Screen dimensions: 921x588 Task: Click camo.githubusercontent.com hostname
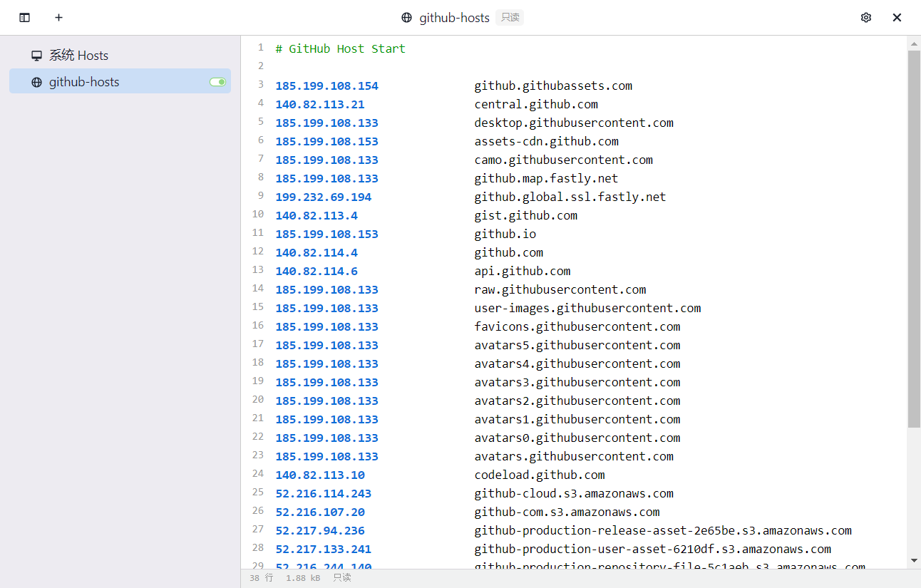coord(564,160)
